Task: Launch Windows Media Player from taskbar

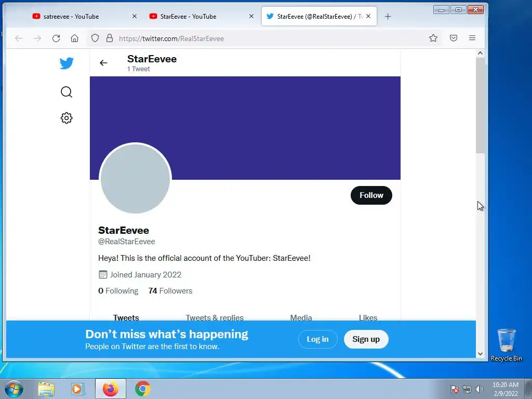Action: click(77, 389)
